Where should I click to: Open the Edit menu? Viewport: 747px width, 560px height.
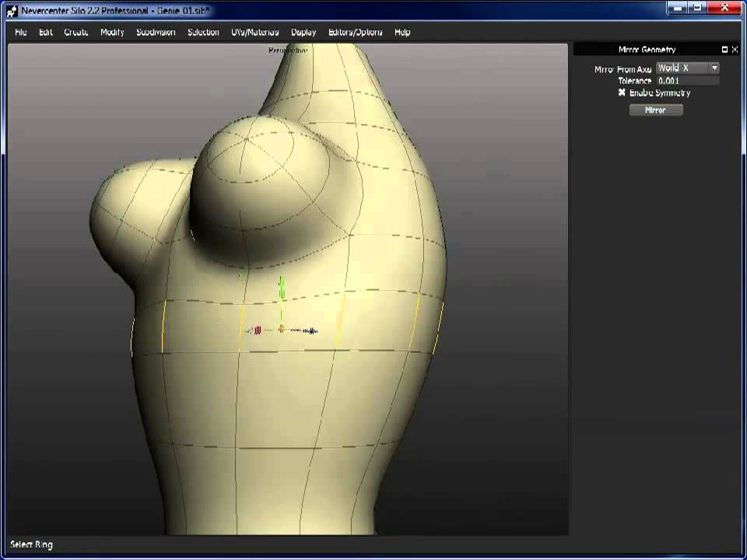pyautogui.click(x=46, y=33)
